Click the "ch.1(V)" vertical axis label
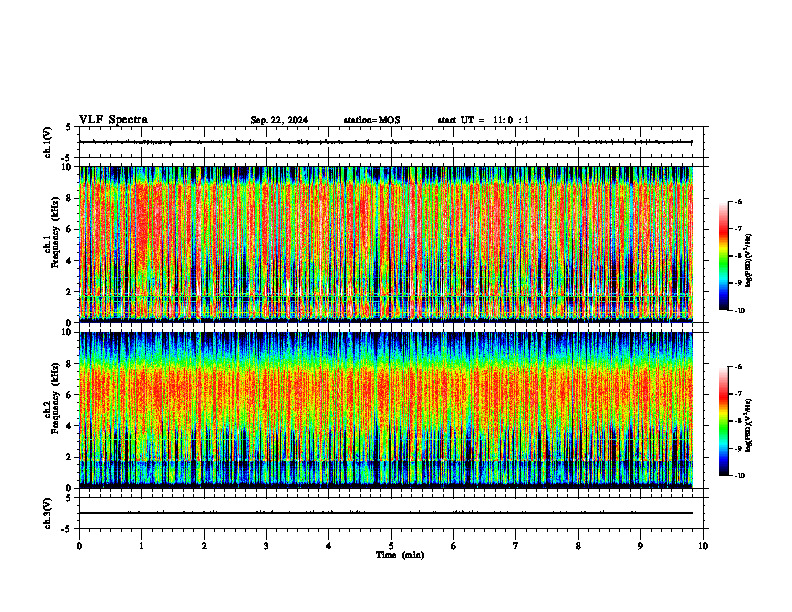This screenshot has height=612, width=792. [47, 142]
